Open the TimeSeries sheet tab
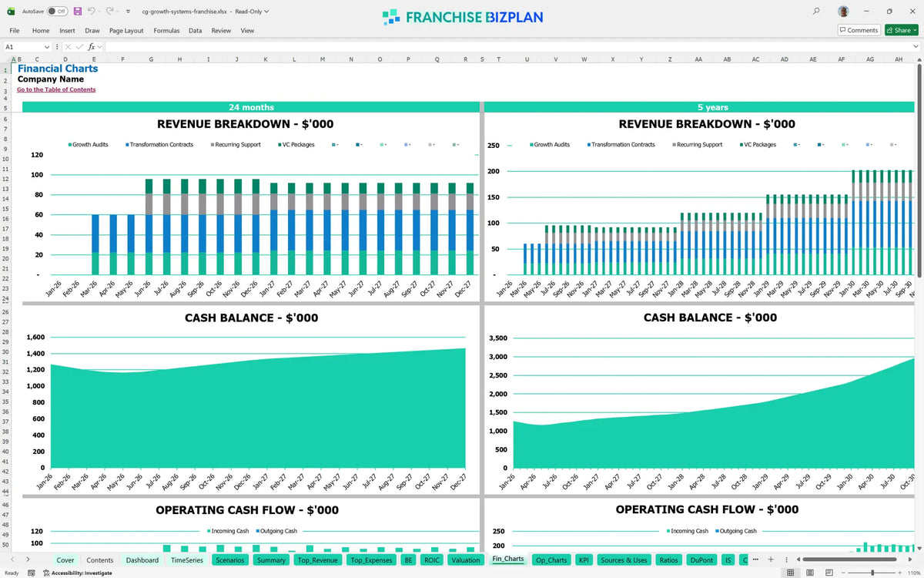Viewport: 924px width, 578px height. [x=187, y=560]
